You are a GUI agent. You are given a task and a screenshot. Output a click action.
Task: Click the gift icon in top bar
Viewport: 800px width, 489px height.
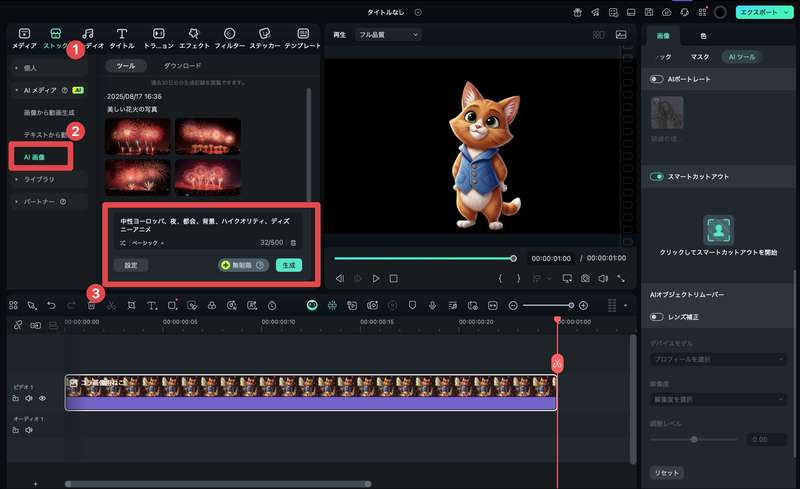coord(577,12)
